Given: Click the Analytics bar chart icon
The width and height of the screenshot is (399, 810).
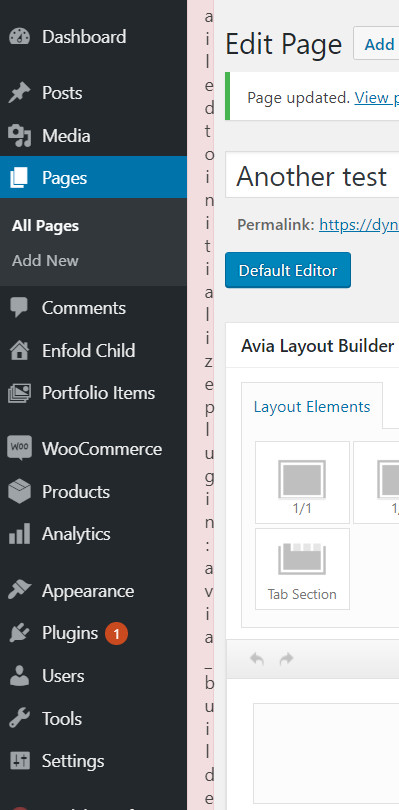Looking at the screenshot, I should pos(19,534).
